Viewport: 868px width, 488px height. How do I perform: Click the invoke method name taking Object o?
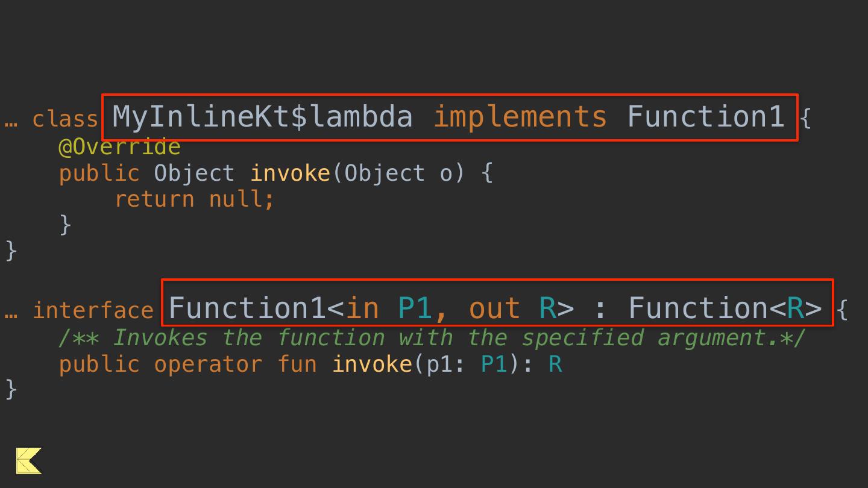pyautogui.click(x=290, y=174)
